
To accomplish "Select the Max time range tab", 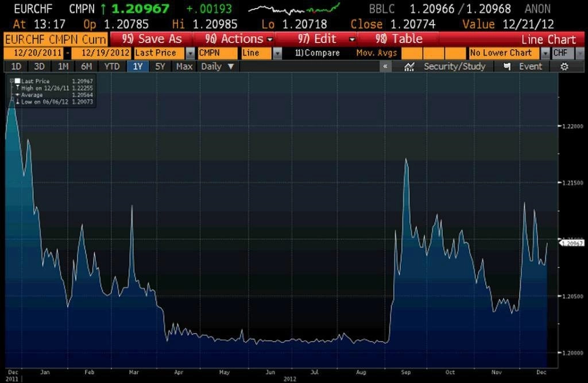I will (x=184, y=67).
